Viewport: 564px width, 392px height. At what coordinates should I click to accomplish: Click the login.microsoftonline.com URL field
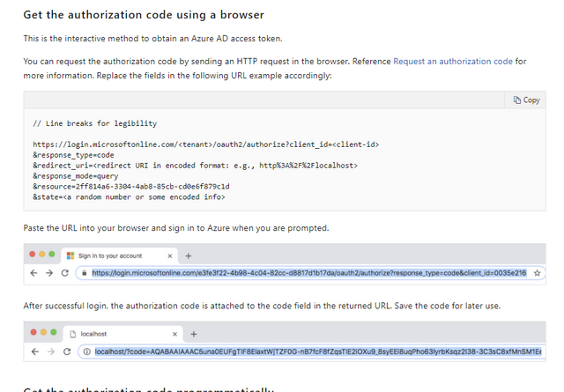point(309,273)
